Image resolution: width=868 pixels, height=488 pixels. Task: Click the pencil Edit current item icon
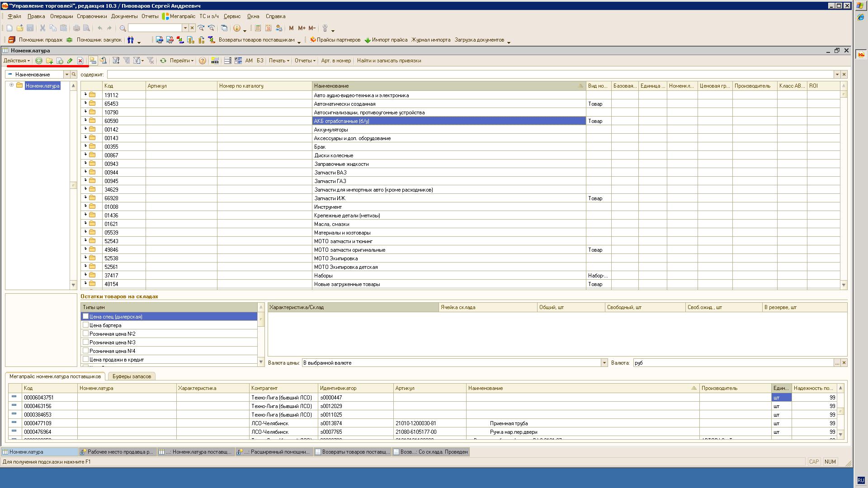coord(70,61)
